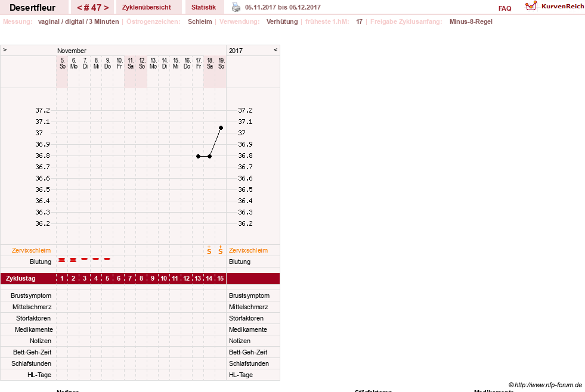Collapse chart with '<' arrow next to 2017
Image resolution: width=585 pixels, height=392 pixels.
pos(276,49)
